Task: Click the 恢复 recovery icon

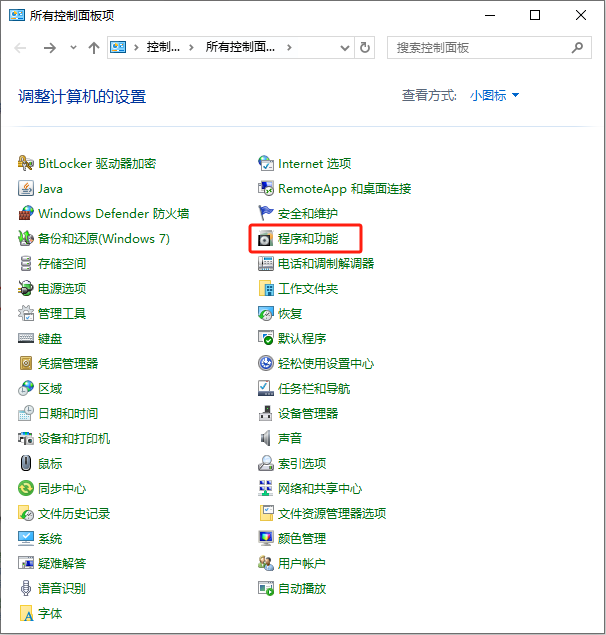Action: pyautogui.click(x=266, y=313)
